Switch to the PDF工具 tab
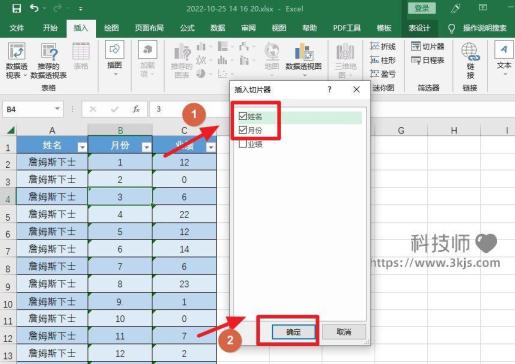 [x=346, y=28]
